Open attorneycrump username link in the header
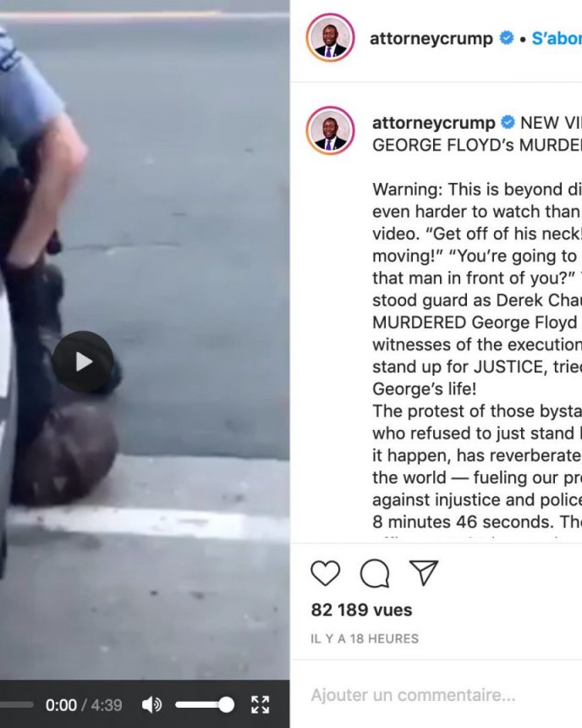 pos(431,38)
